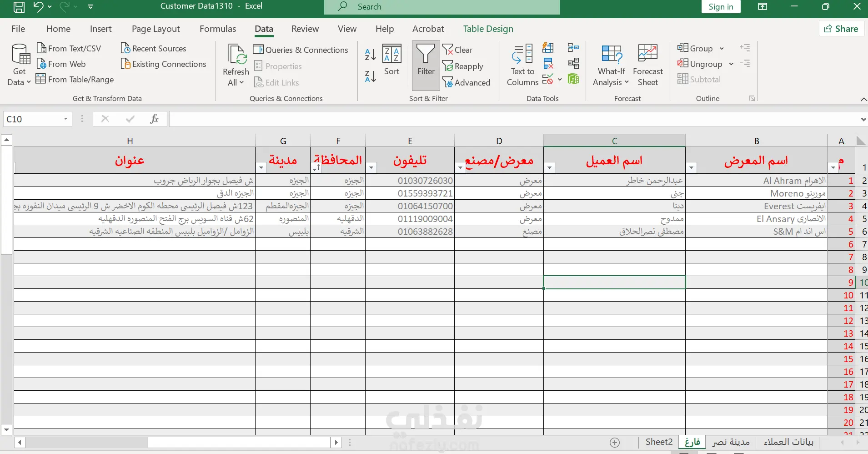This screenshot has height=454, width=868.
Task: Switch to the Sheet2 worksheet tab
Action: pyautogui.click(x=659, y=442)
